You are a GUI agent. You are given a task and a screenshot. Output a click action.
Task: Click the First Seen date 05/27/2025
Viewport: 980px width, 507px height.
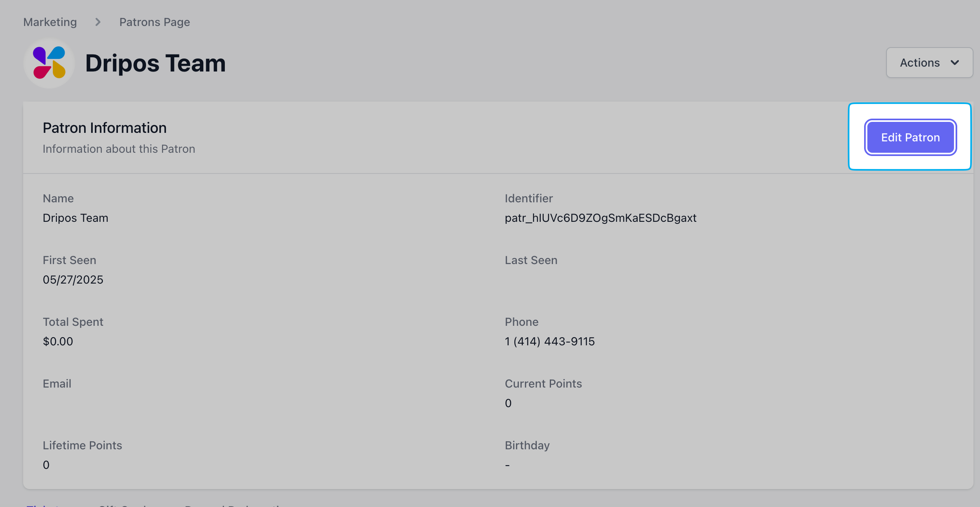73,279
